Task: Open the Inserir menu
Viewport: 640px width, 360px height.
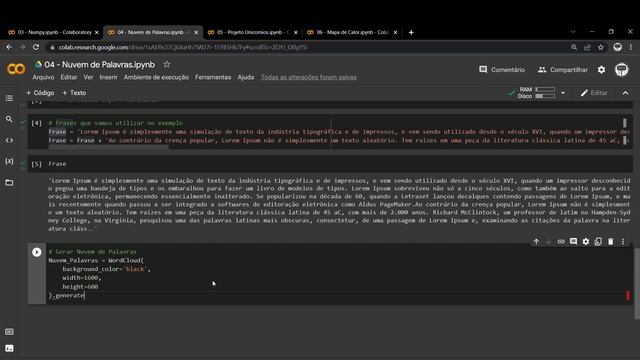Action: (109, 77)
